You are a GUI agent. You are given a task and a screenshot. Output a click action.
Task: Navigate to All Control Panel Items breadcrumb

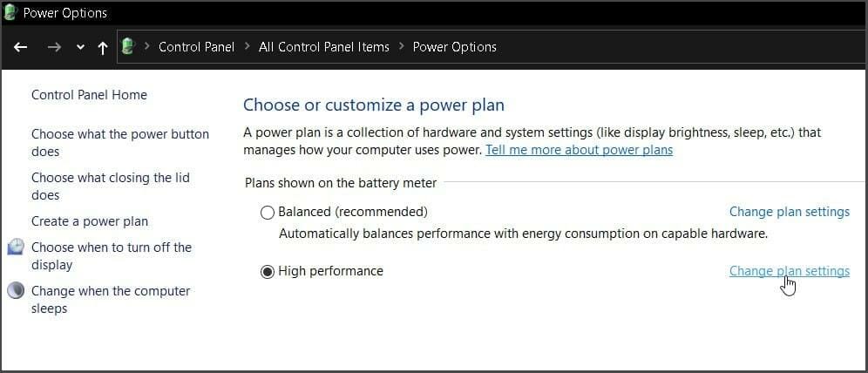[324, 47]
